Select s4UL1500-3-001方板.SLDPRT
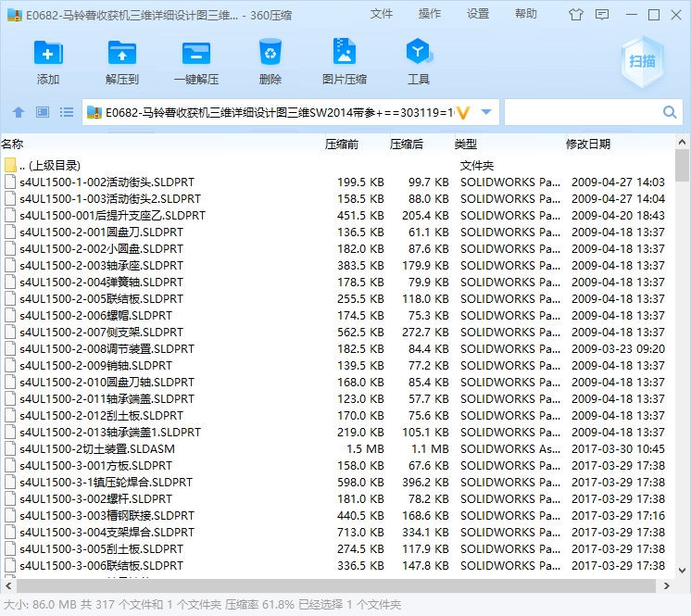The height and width of the screenshot is (616, 691). tap(337, 466)
